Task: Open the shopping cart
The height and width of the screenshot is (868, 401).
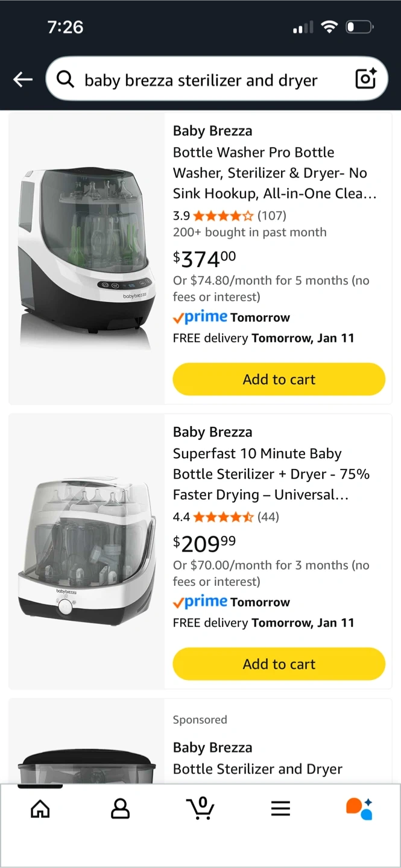Action: click(200, 808)
